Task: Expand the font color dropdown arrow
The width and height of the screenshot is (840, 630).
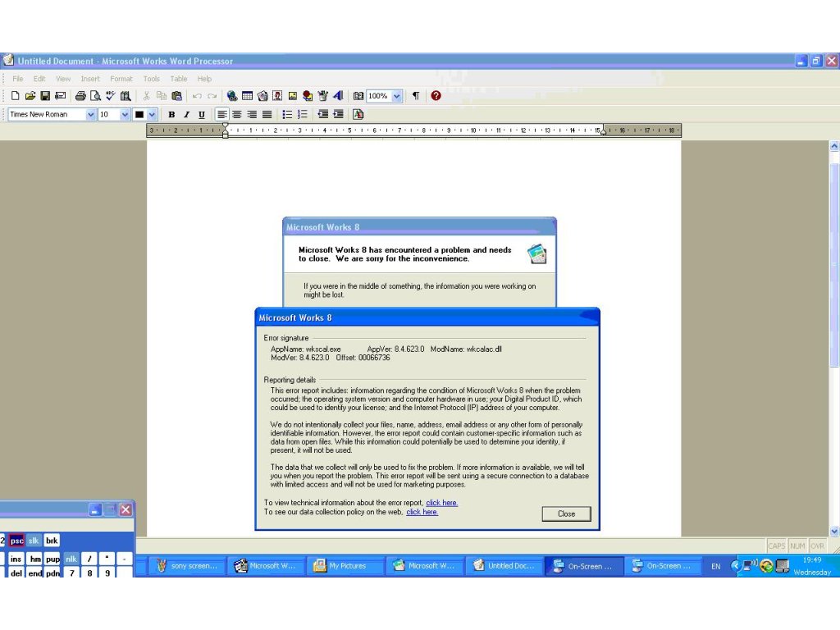Action: point(152,114)
